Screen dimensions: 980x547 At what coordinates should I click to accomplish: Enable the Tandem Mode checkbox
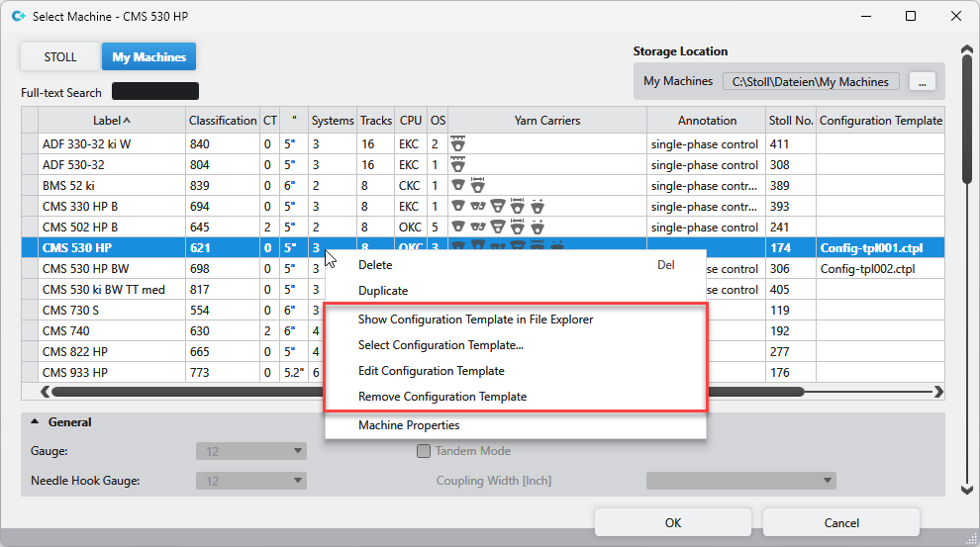click(x=424, y=451)
